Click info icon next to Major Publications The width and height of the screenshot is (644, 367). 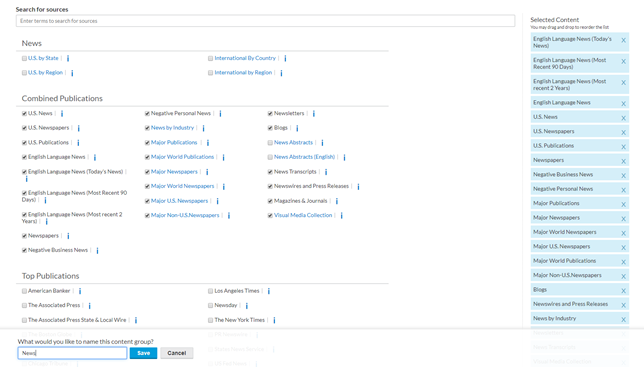(x=207, y=143)
